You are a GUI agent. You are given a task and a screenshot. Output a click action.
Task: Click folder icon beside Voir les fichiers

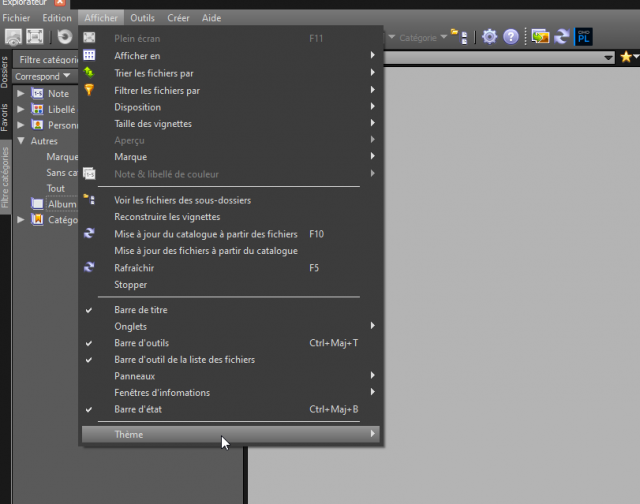coord(89,200)
